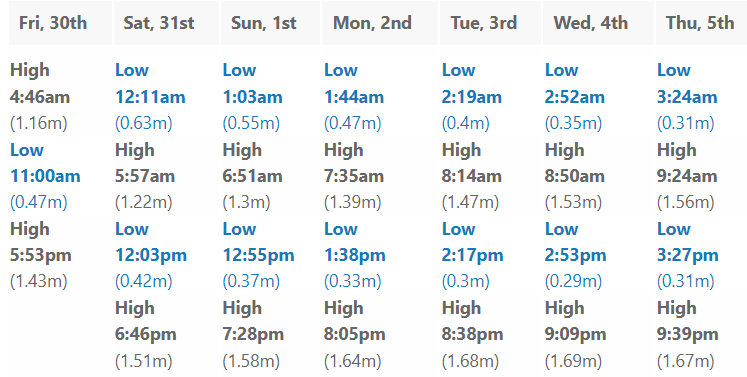Select Monday's 1:38pm low tide time
747x377 pixels.
click(x=355, y=255)
